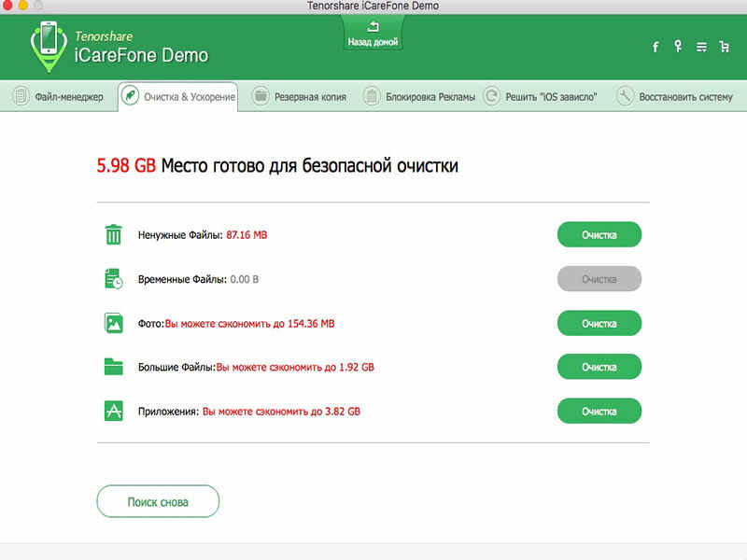
Task: Click the Резервная копия tab icon
Action: [261, 96]
